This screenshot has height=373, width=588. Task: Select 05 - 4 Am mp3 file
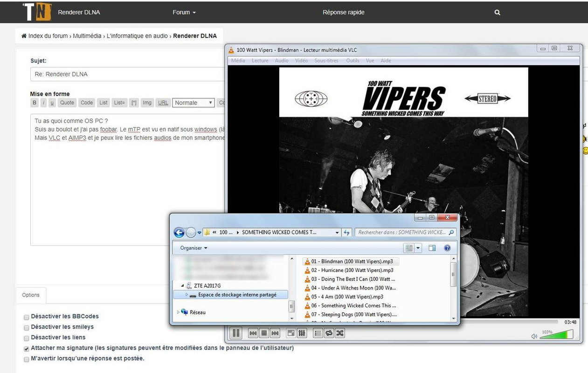click(344, 297)
